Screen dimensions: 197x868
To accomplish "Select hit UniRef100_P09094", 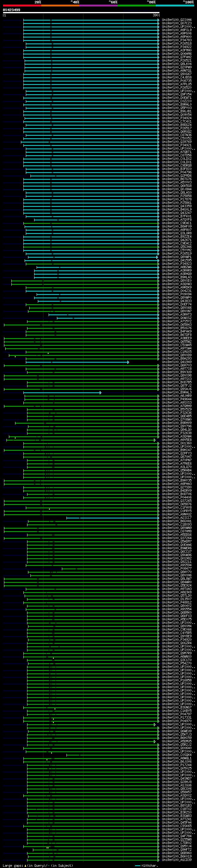I will click(x=177, y=294).
